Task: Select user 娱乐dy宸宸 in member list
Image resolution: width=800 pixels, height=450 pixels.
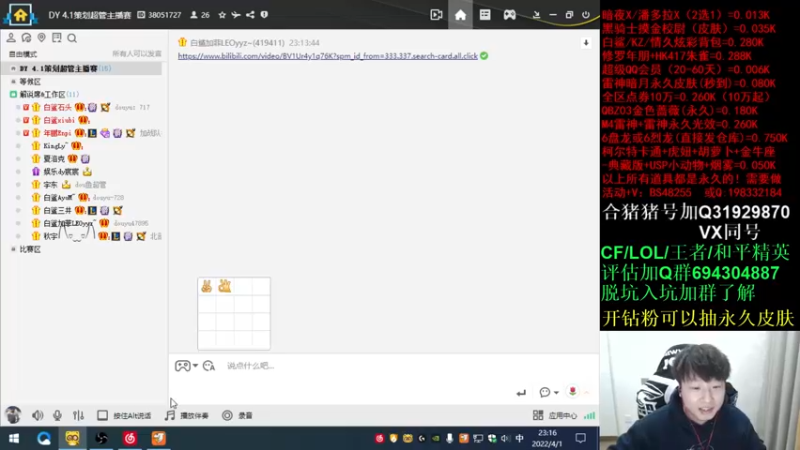Action: click(61, 172)
